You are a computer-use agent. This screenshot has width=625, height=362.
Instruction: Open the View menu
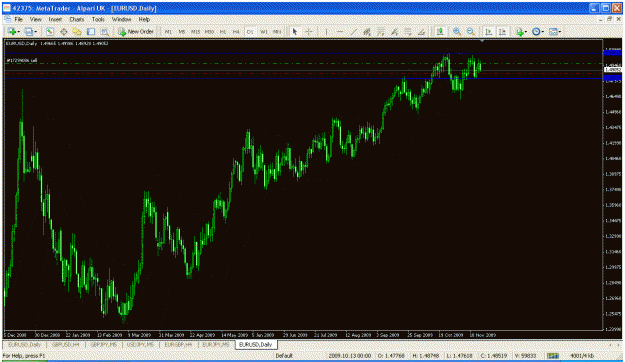(35, 19)
